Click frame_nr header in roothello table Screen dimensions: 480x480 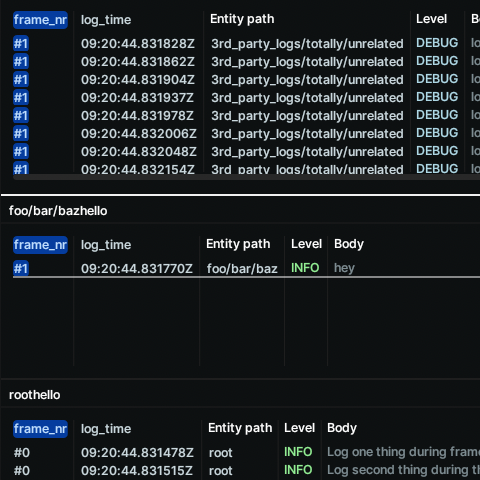(x=40, y=429)
